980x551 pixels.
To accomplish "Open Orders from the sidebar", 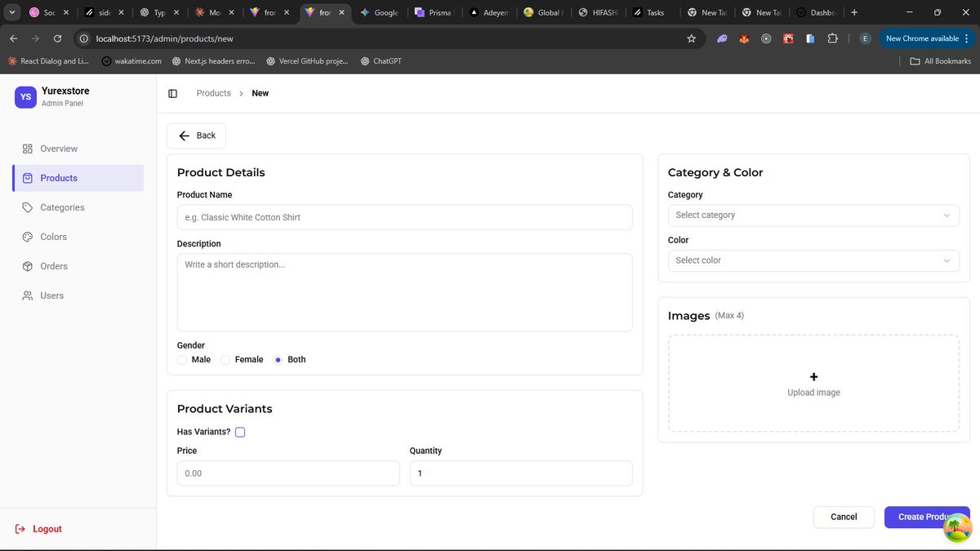I will 53,265.
